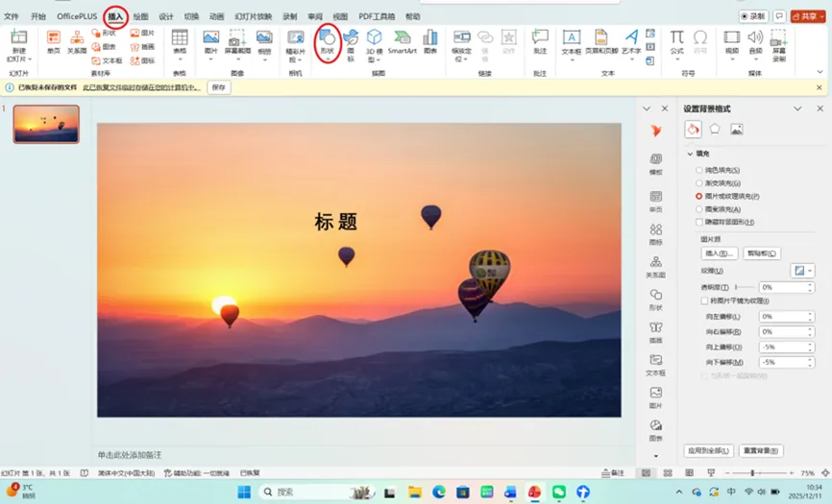The height and width of the screenshot is (504, 832).
Task: Open 模板 in the OfficePLUS sidebar
Action: click(x=656, y=164)
